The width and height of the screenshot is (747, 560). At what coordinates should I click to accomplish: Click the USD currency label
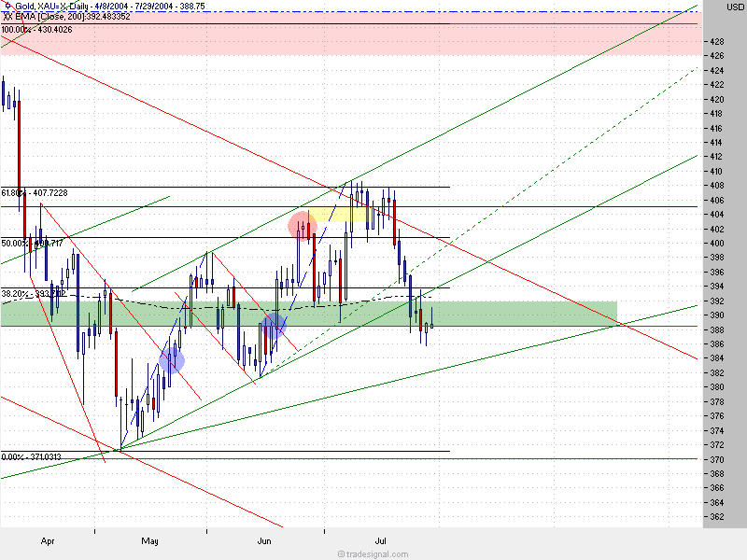pos(735,7)
